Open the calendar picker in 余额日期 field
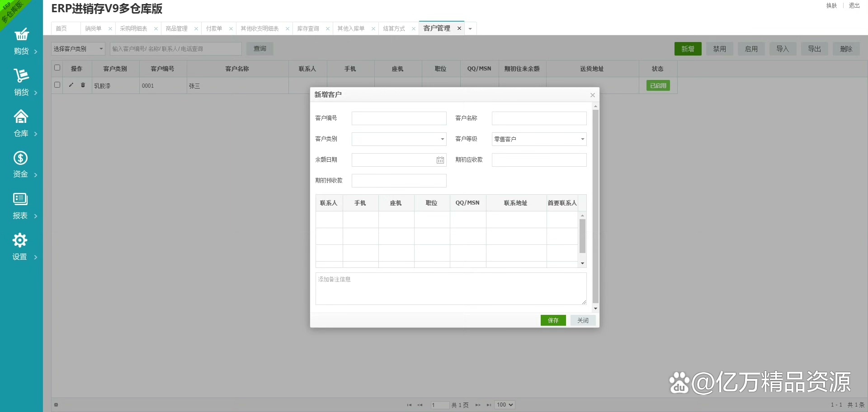Image resolution: width=868 pixels, height=412 pixels. pyautogui.click(x=440, y=160)
